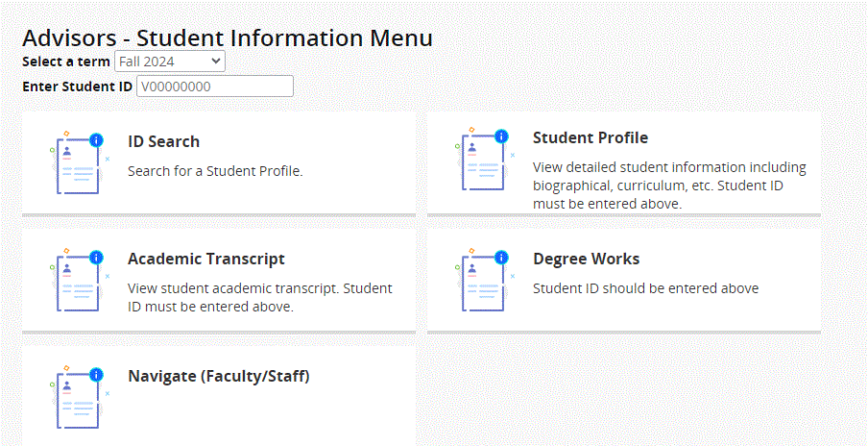Open the Navigate (Faculty/Staff) link
The width and height of the screenshot is (868, 446).
point(219,376)
